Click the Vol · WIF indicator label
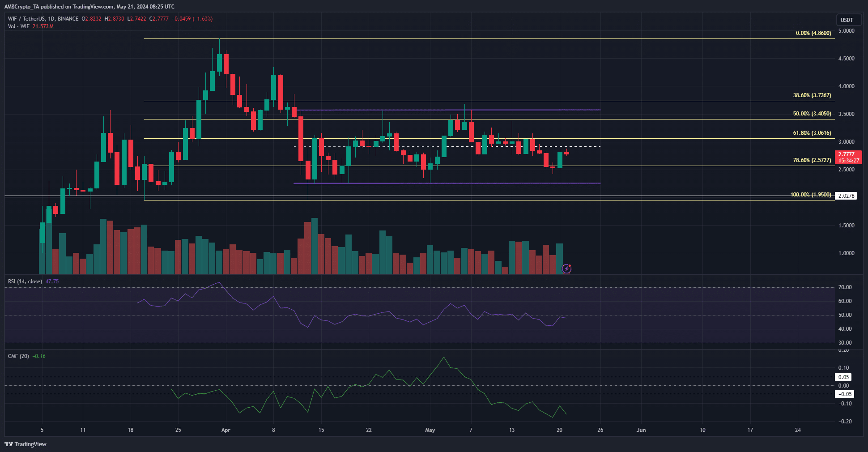868x452 pixels. tap(18, 26)
